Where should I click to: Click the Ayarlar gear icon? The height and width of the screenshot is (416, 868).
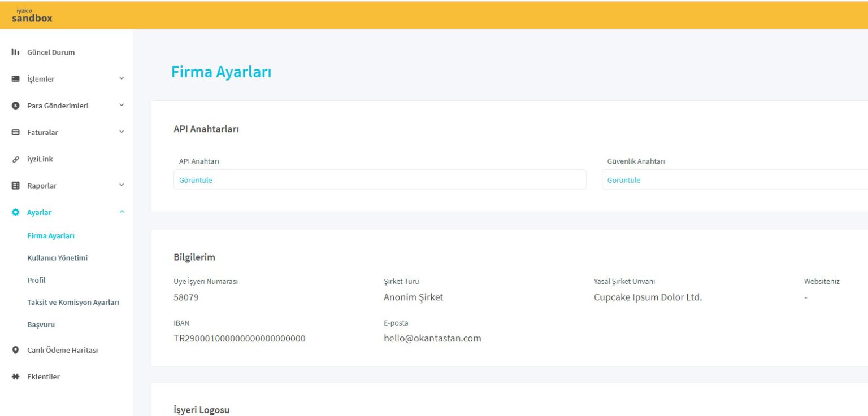tap(15, 212)
